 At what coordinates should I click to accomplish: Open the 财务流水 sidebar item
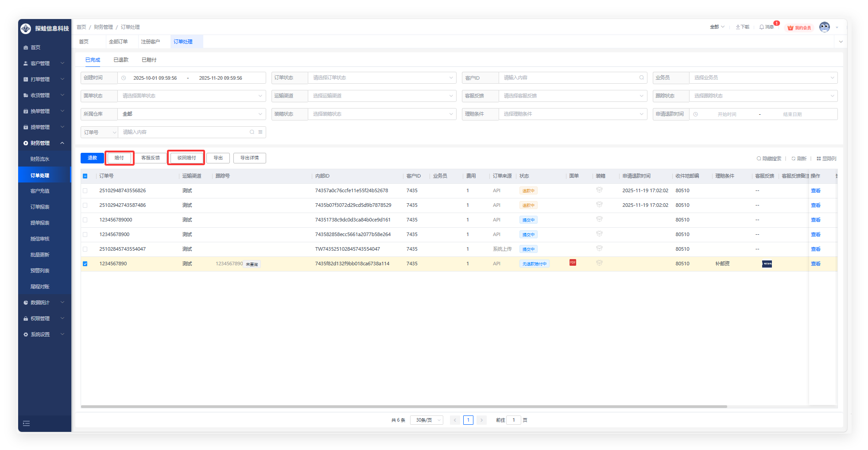(x=40, y=159)
